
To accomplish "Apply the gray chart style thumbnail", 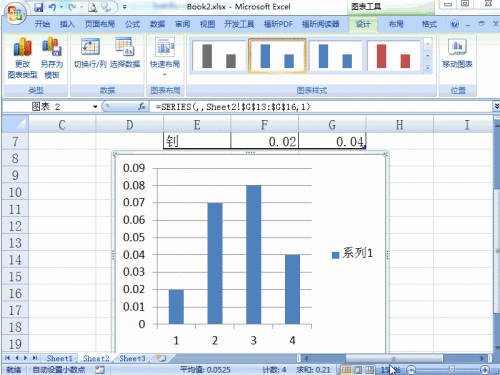I will tap(219, 56).
